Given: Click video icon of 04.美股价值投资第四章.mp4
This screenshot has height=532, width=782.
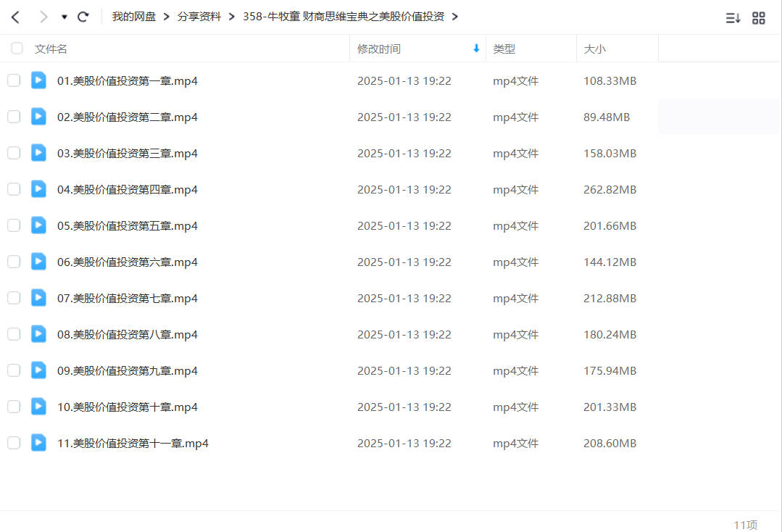Looking at the screenshot, I should [38, 189].
